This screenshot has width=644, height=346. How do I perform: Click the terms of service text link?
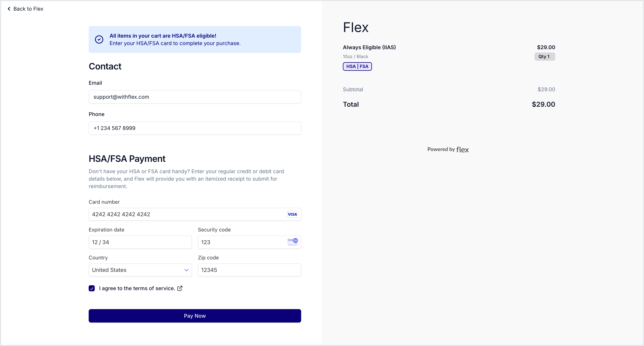pos(137,288)
